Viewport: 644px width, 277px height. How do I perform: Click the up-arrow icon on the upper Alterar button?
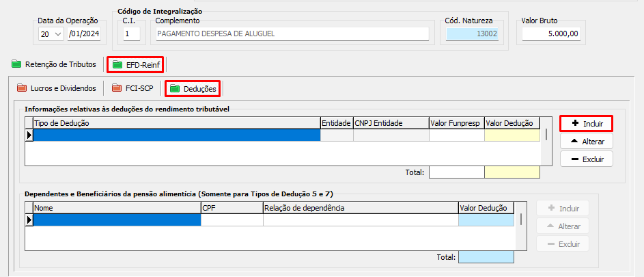pos(574,142)
